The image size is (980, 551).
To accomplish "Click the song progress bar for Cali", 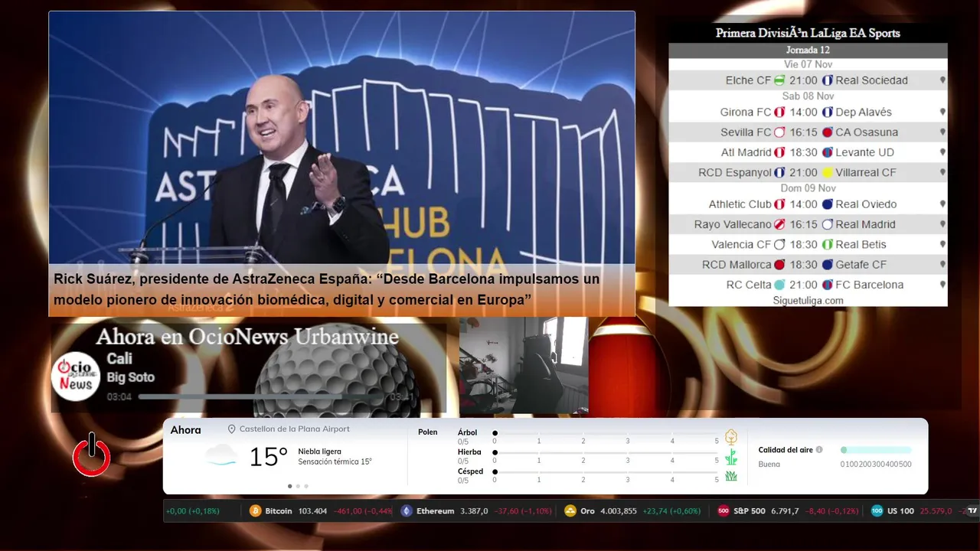I will pyautogui.click(x=262, y=397).
